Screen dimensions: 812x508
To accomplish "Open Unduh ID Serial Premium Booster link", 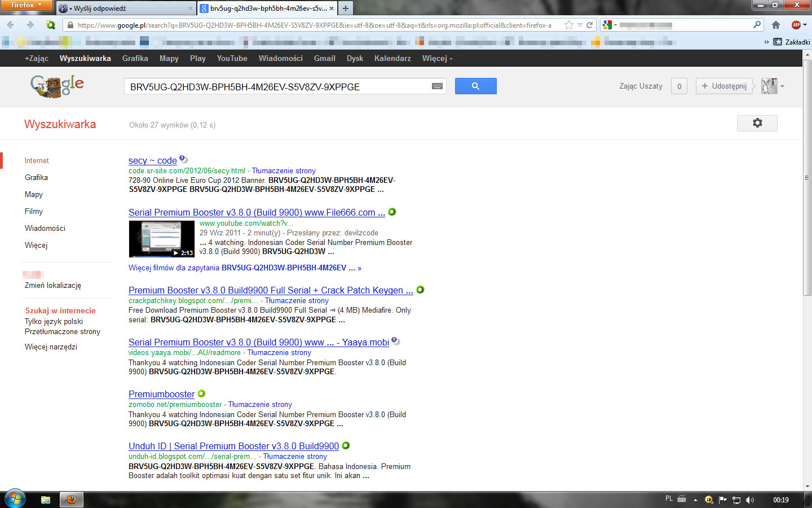I will pyautogui.click(x=233, y=446).
